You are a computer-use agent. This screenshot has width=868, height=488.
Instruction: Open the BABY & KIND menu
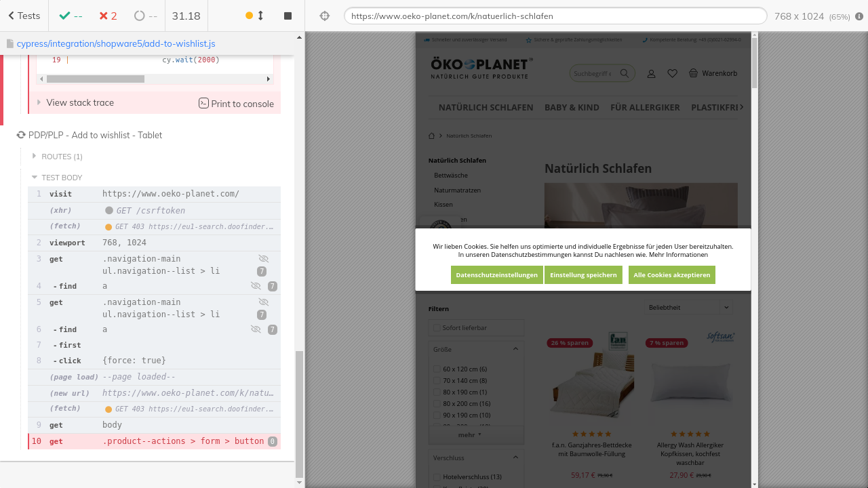(x=572, y=107)
